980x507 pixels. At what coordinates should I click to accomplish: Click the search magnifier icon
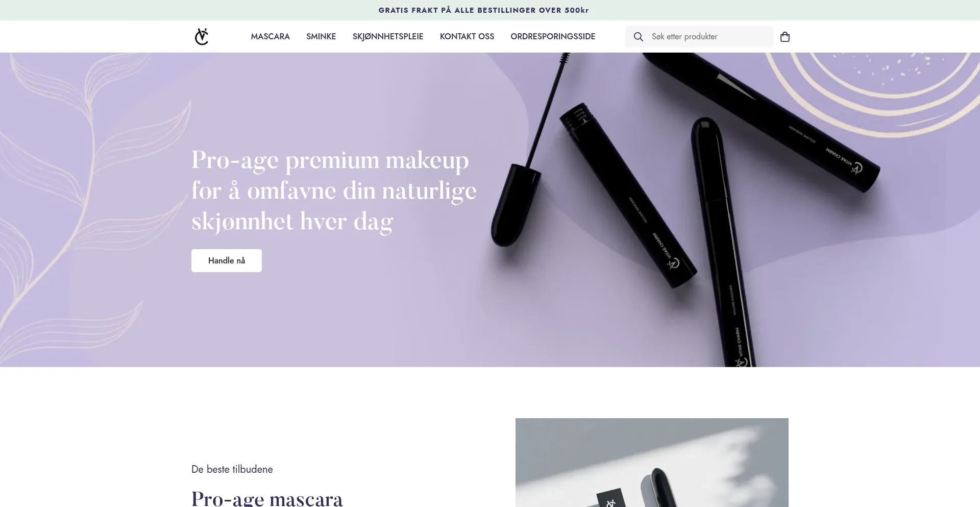pos(638,37)
